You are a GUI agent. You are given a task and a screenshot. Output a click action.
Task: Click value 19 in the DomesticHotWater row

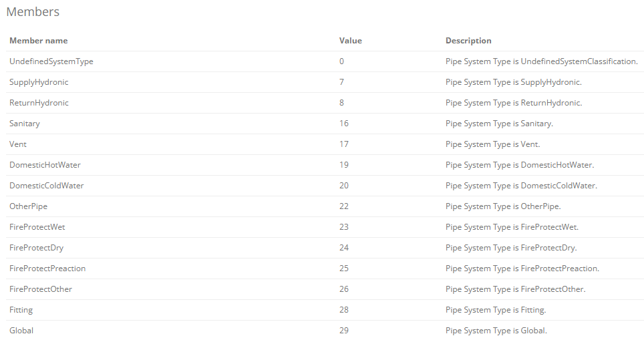pyautogui.click(x=344, y=164)
